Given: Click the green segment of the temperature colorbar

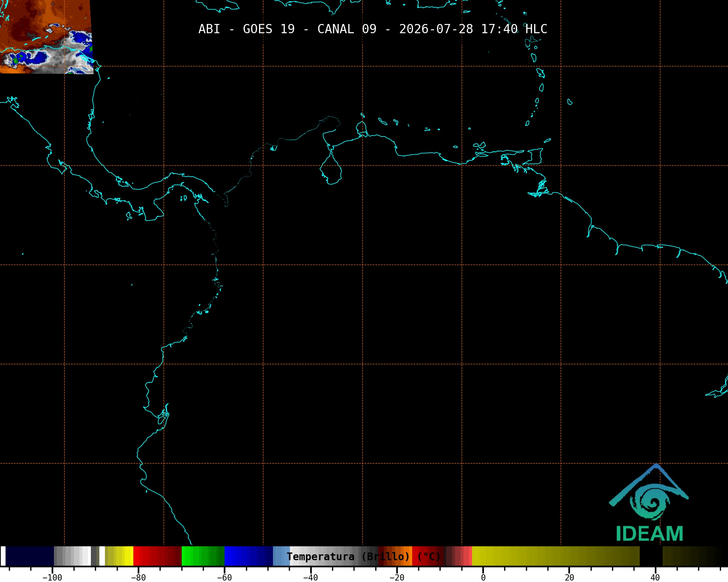Looking at the screenshot, I should 203,556.
